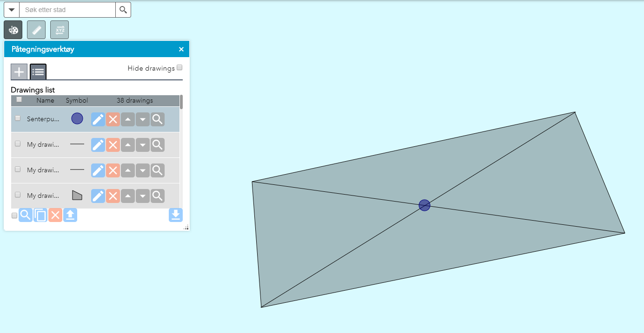Edit the Senterpunkt drawing with pencil icon
The height and width of the screenshot is (333, 644).
point(98,119)
